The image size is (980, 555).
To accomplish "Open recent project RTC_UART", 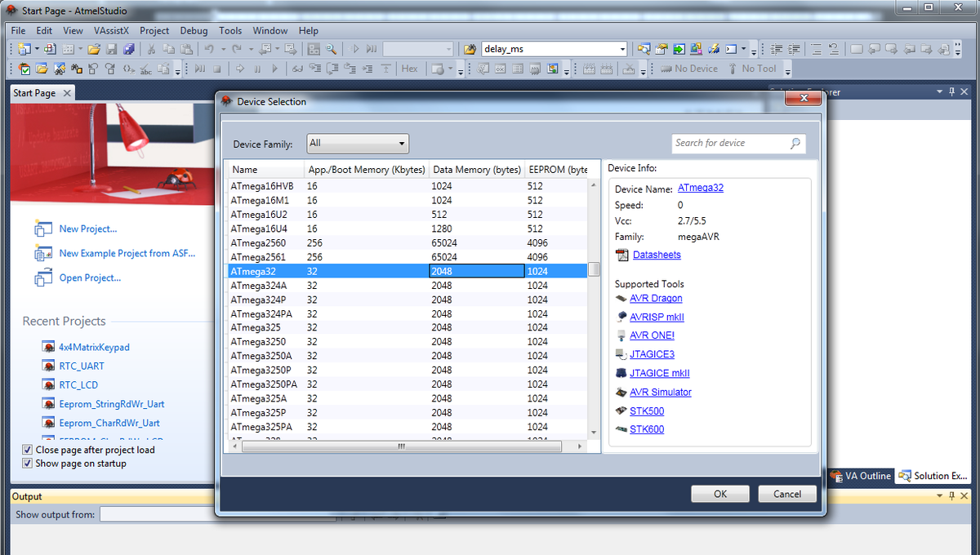I will 82,366.
